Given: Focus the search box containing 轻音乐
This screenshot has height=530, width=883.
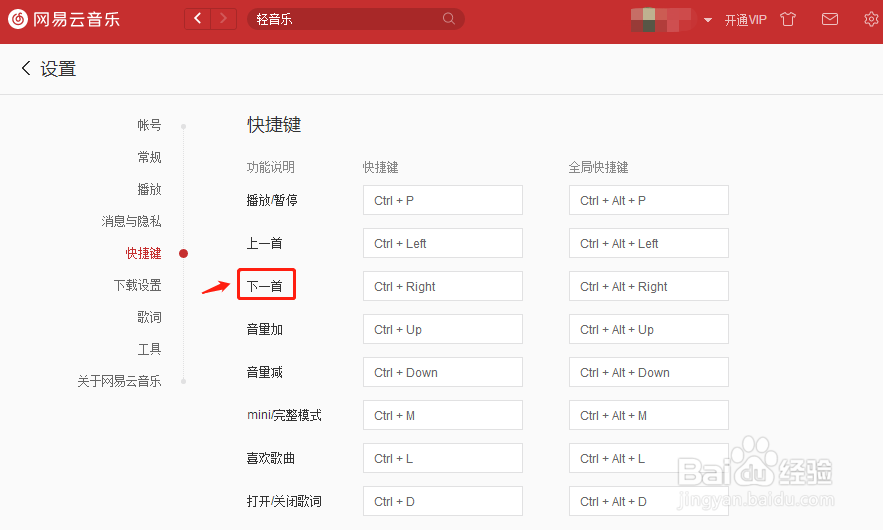Looking at the screenshot, I should click(x=356, y=19).
